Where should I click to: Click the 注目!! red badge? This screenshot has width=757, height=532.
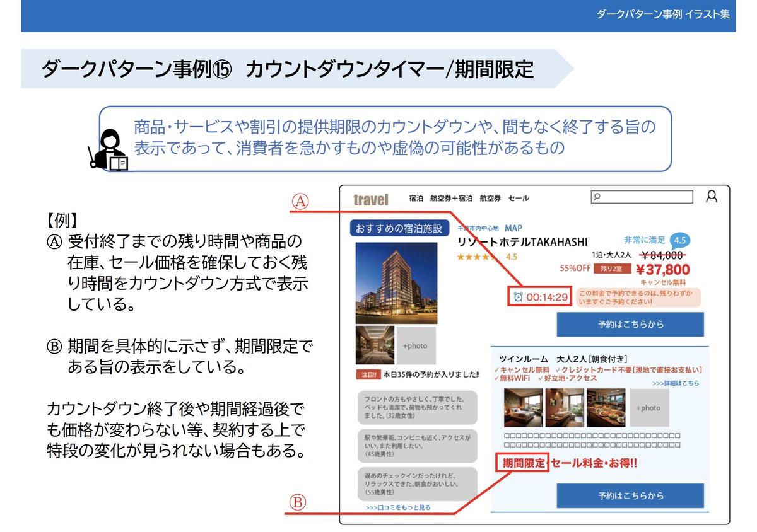(368, 374)
